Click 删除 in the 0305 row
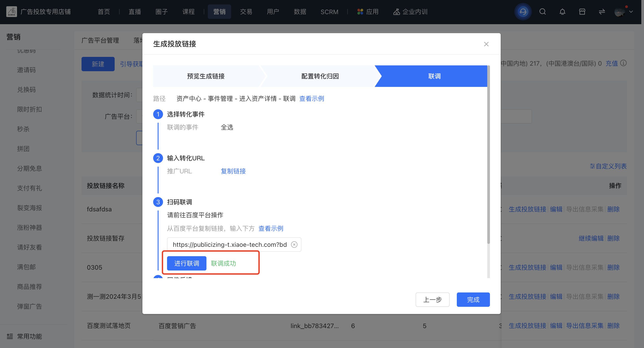 [613, 268]
